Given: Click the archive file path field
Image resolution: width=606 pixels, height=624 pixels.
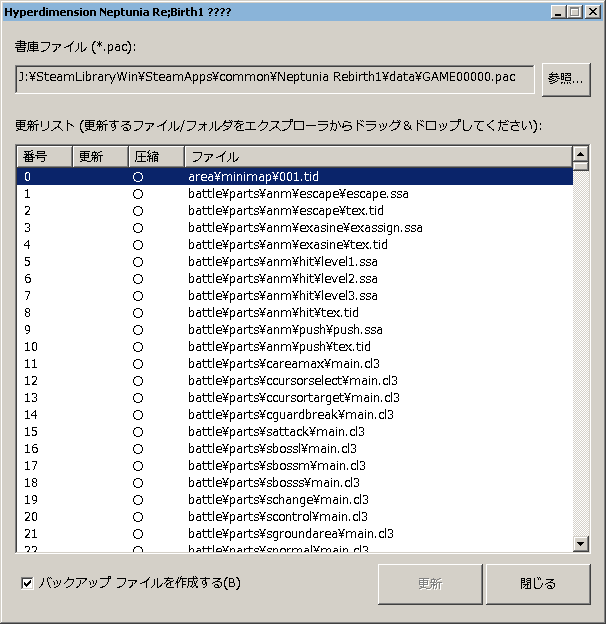Looking at the screenshot, I should point(275,79).
